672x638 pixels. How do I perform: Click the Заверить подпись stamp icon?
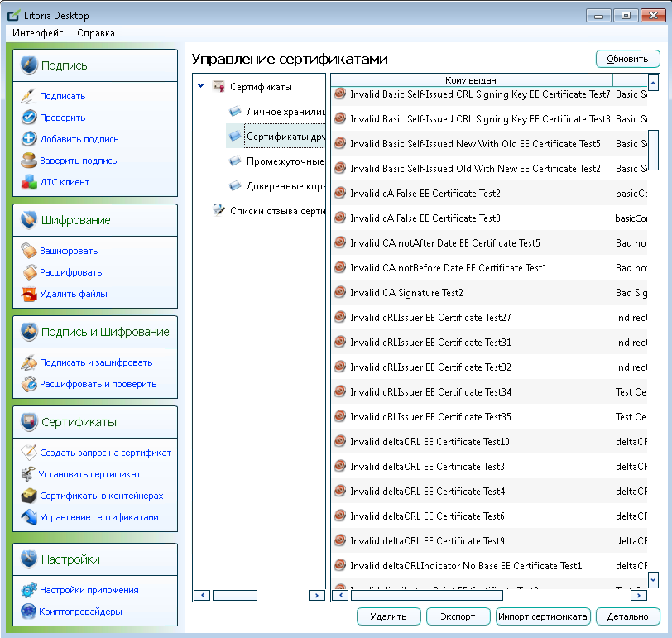click(29, 161)
